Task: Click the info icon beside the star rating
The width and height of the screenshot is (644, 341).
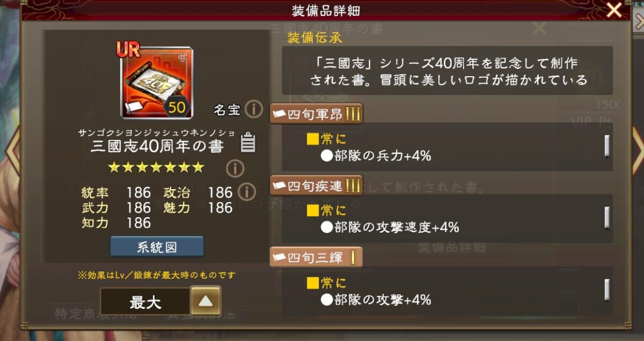Action: (x=235, y=168)
